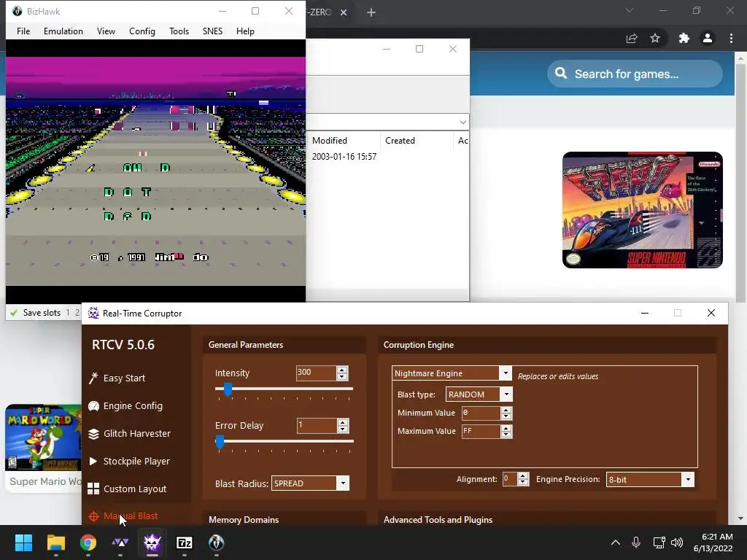Screen dimensions: 747x560
Task: Open BizHawk SNES menu
Action: [x=212, y=31]
